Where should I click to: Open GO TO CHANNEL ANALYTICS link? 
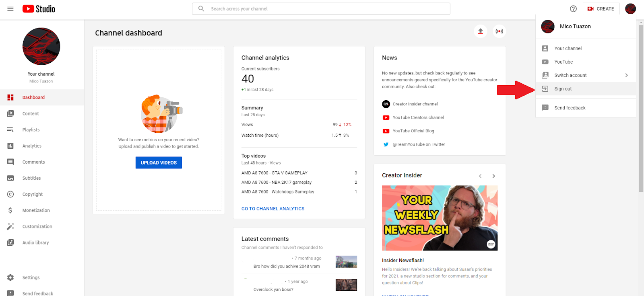(273, 209)
